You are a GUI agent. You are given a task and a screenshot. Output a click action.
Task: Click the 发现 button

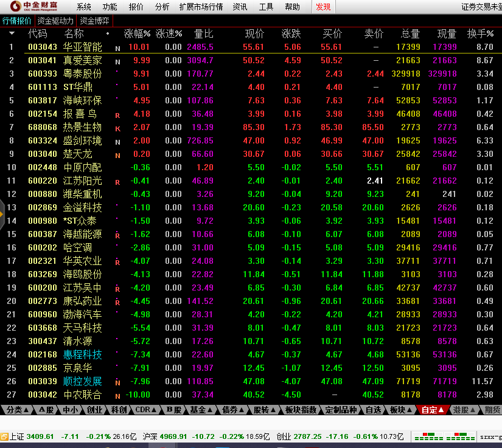[x=323, y=7]
